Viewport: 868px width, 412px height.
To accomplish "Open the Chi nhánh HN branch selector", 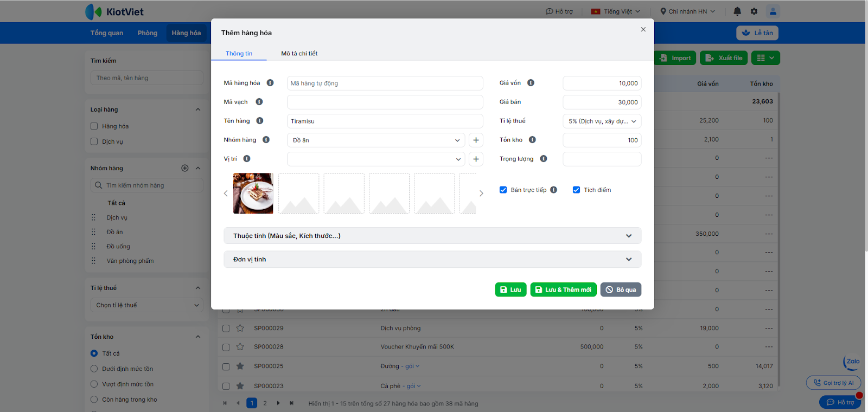I will click(688, 11).
